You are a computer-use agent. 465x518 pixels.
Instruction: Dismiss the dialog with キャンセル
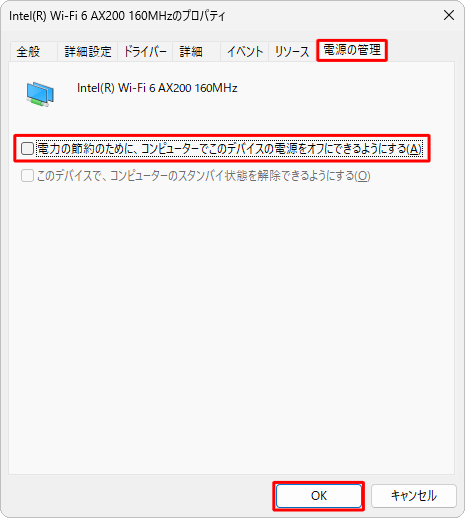coord(414,496)
